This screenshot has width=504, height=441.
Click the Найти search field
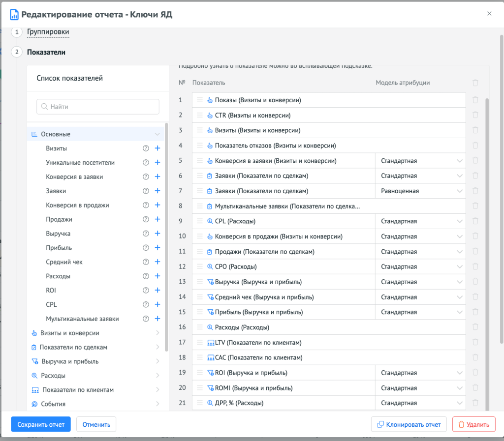(x=98, y=107)
